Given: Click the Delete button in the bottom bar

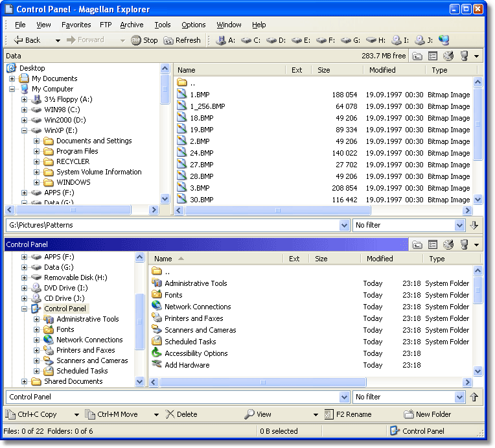Looking at the screenshot, I should (x=181, y=414).
